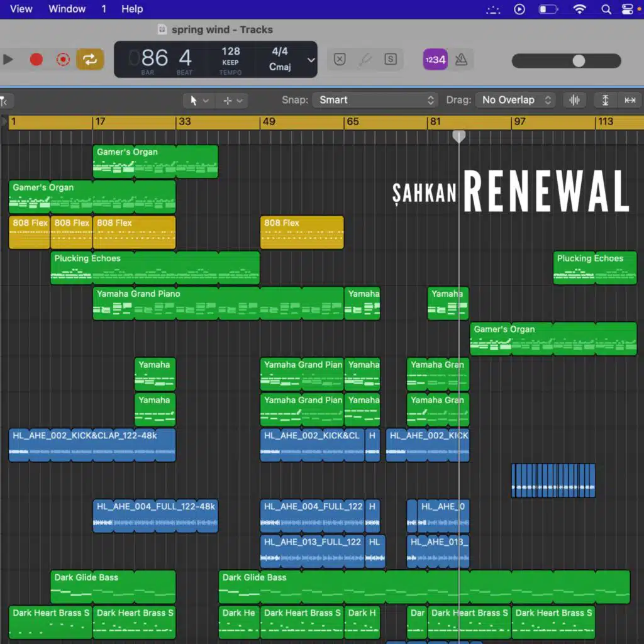Image resolution: width=644 pixels, height=644 pixels.
Task: Open the secondary marquee tool menu
Action: point(233,100)
